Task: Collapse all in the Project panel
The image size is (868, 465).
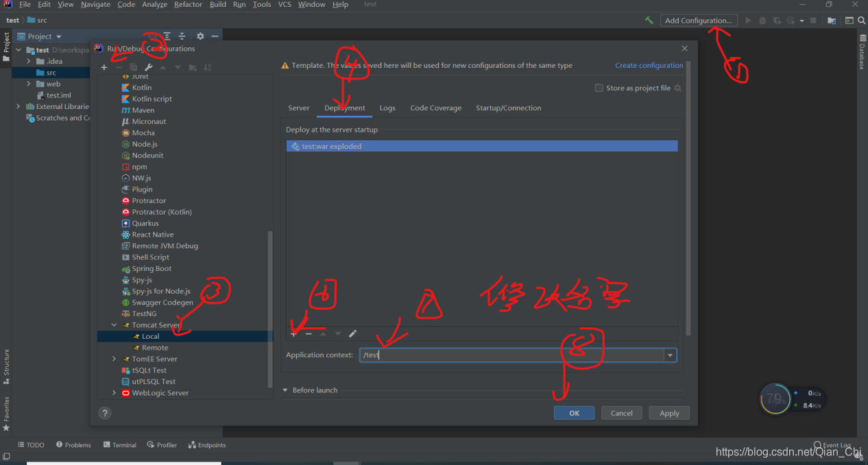Action: [x=182, y=36]
